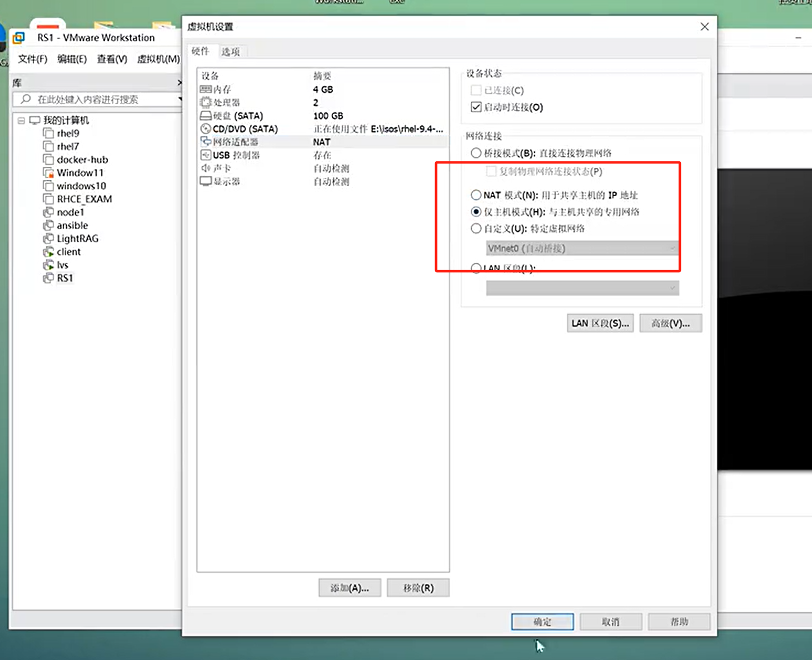Open the VM (虚拟机) menu
Viewport: 812px width, 660px height.
(x=158, y=59)
